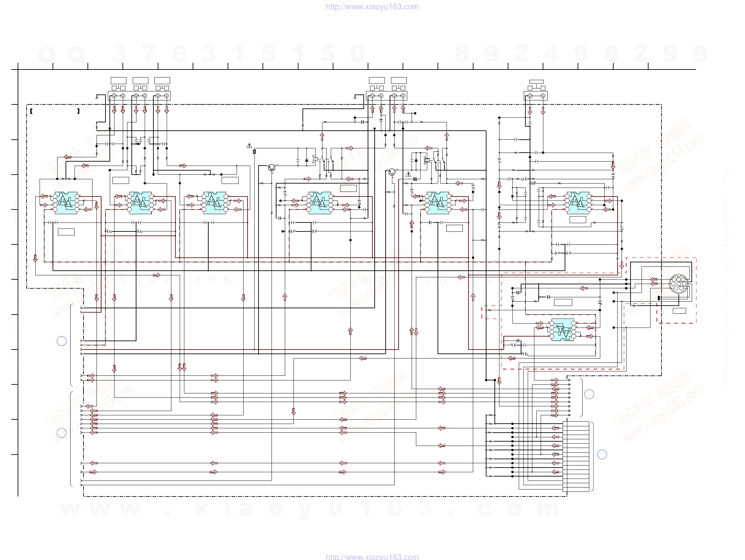This screenshot has width=745, height=560.
Task: Select the leftmost cyan op-amp IC
Action: click(x=66, y=203)
